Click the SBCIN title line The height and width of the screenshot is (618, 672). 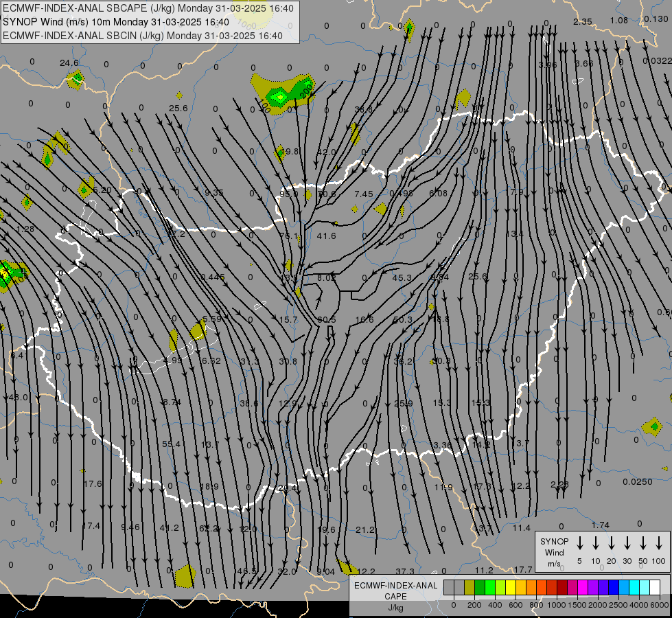point(143,36)
